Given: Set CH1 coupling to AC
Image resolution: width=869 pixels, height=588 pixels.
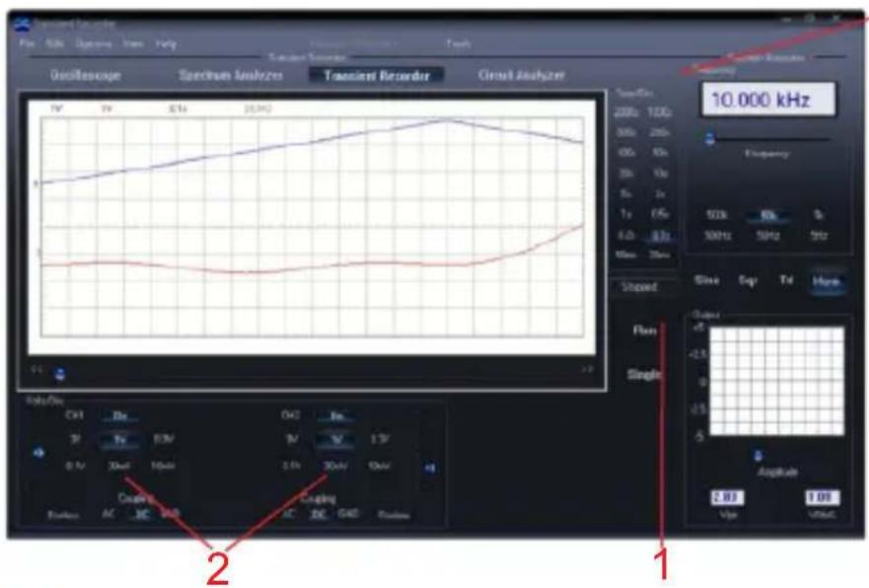Looking at the screenshot, I should click(x=109, y=514).
